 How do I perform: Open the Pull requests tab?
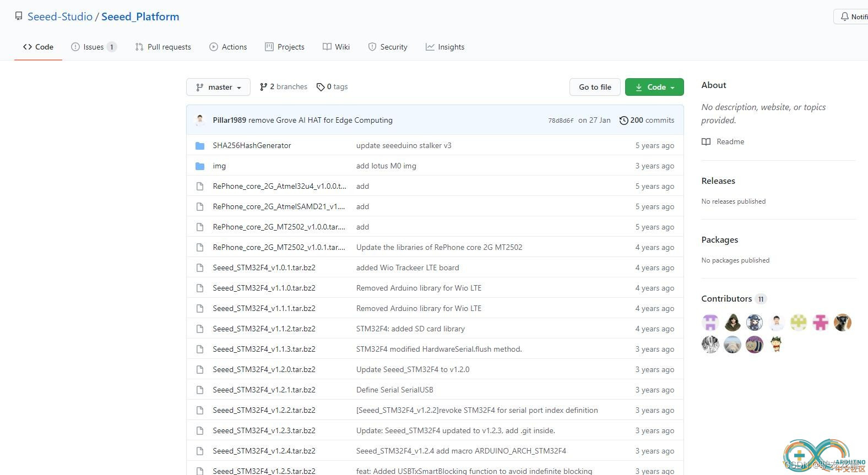(x=163, y=47)
